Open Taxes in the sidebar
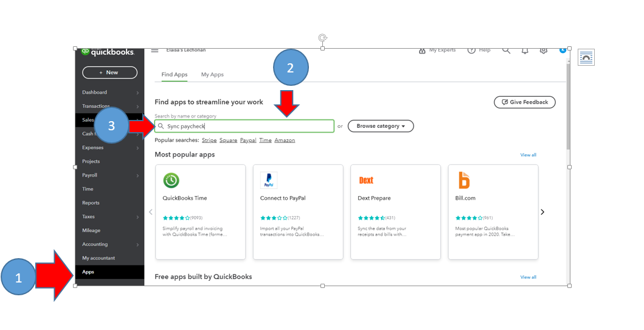This screenshot has width=644, height=330. (x=88, y=217)
